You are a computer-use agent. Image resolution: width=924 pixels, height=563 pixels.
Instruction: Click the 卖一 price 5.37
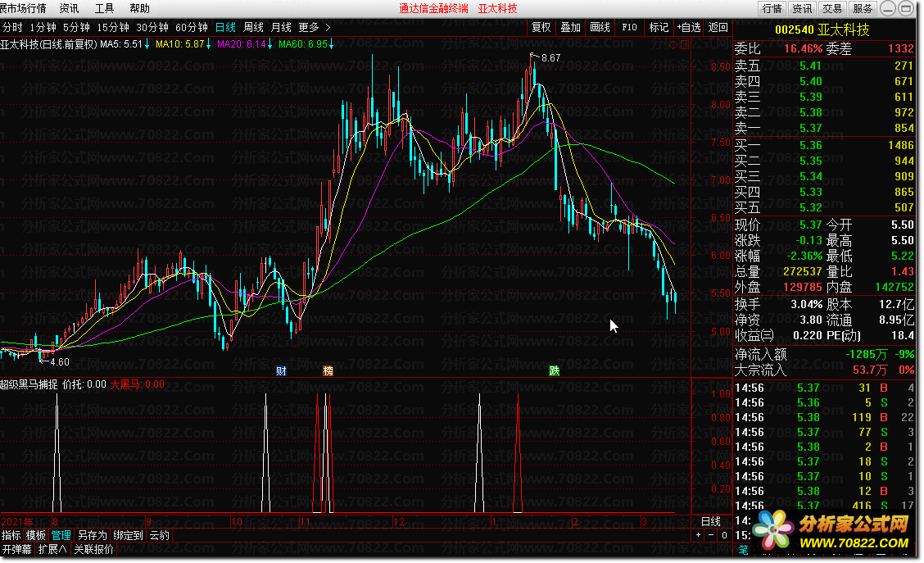tap(811, 128)
